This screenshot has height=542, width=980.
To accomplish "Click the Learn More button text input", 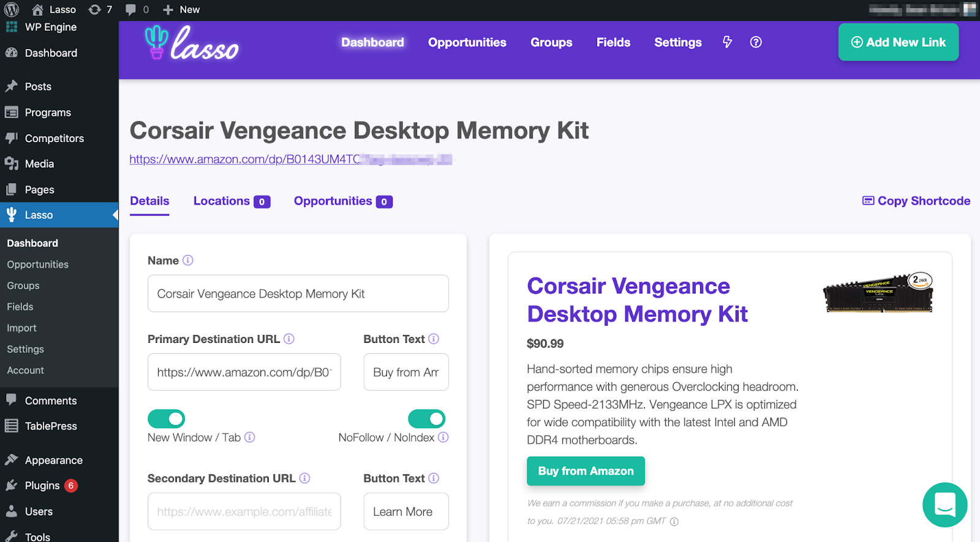I will 406,511.
